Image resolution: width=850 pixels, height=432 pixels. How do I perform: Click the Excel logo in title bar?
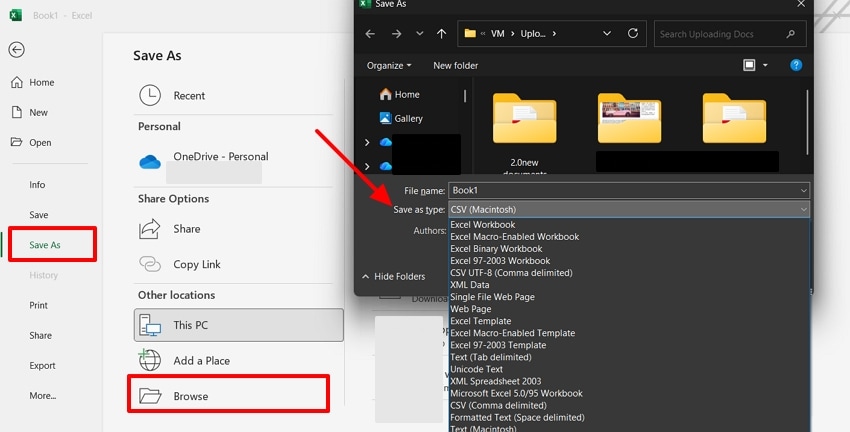[x=16, y=15]
